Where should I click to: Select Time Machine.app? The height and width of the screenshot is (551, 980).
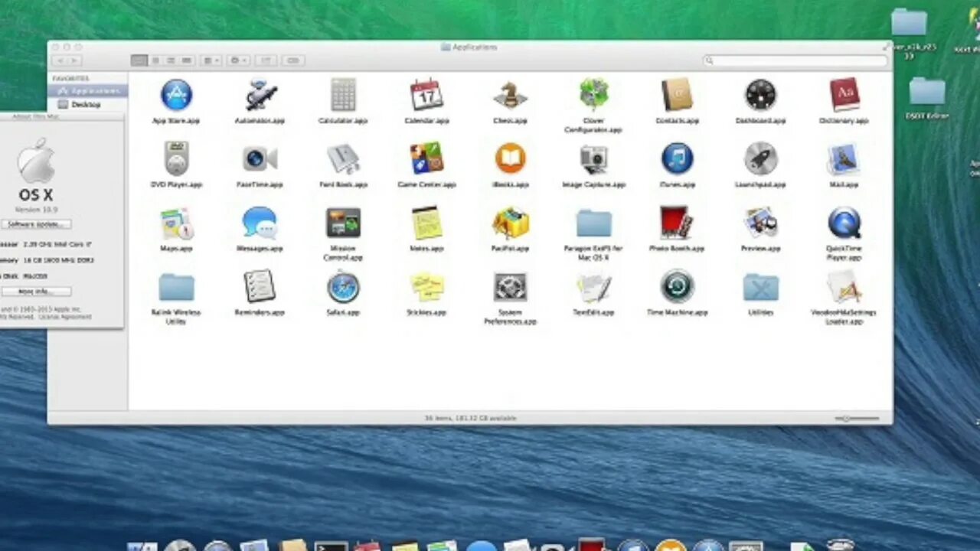(x=677, y=287)
